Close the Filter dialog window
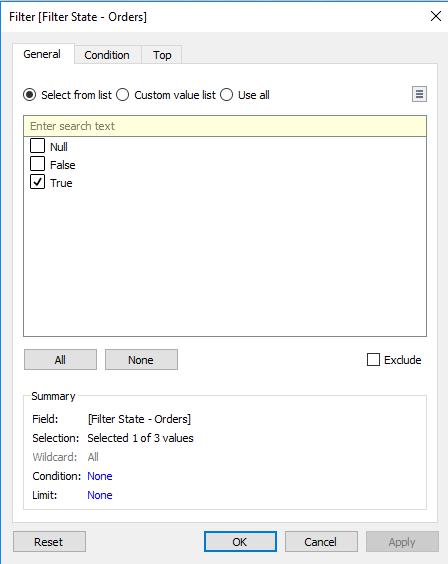The height and width of the screenshot is (564, 448). 436,16
